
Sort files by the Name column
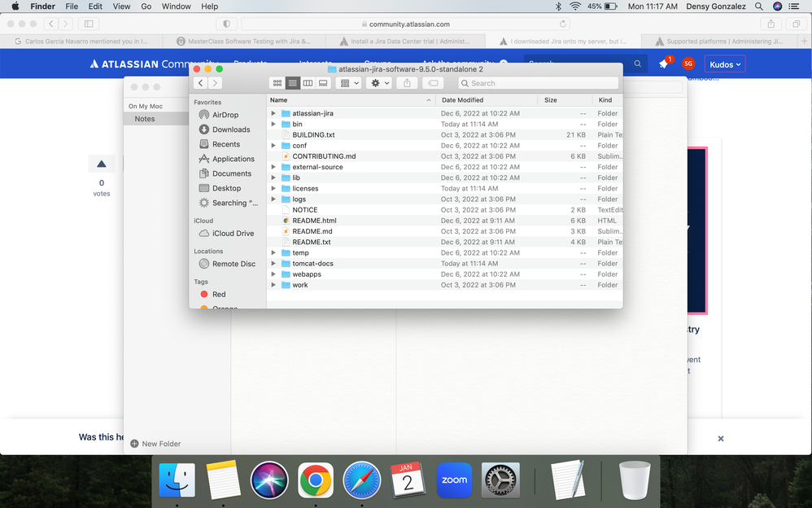(x=351, y=100)
